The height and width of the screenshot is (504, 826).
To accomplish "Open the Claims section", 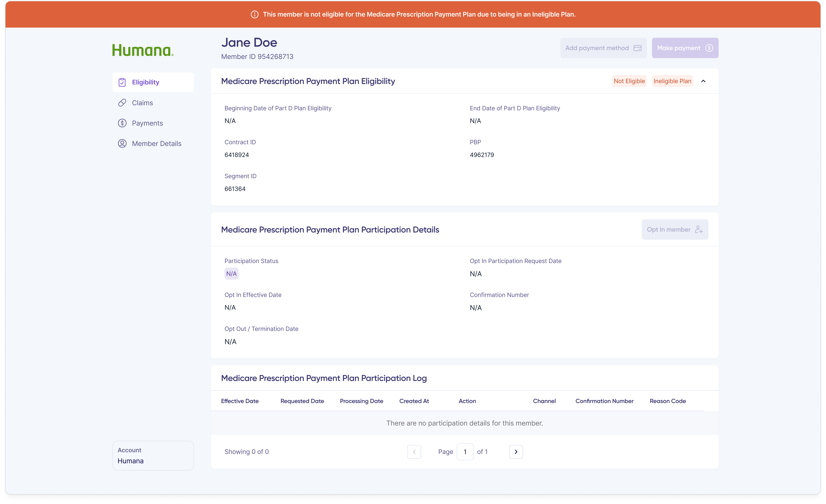I will (143, 103).
